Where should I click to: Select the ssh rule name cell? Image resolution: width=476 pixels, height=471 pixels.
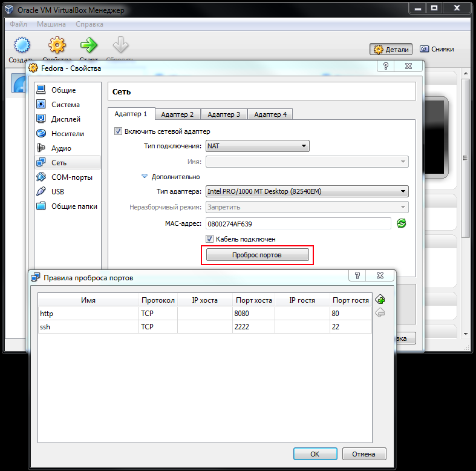point(88,327)
